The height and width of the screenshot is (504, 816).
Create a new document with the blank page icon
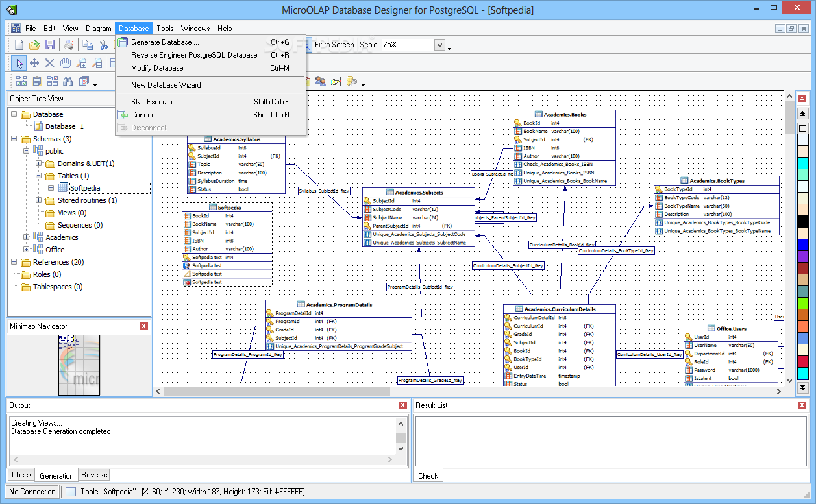(19, 45)
